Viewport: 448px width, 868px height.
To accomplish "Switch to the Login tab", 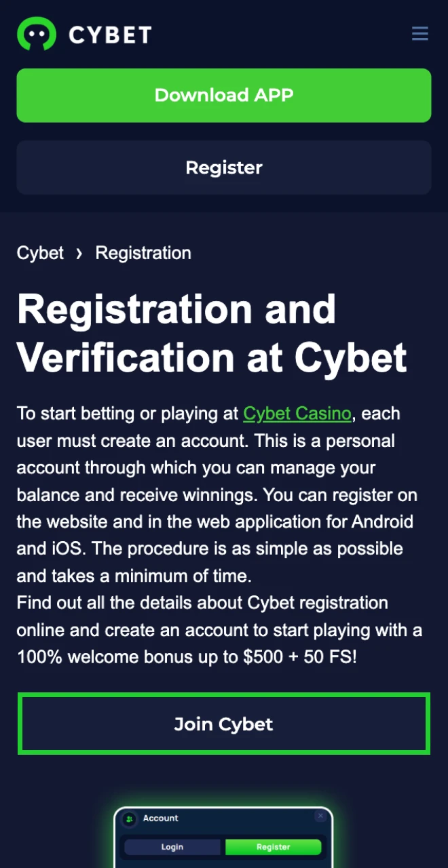I will [172, 847].
